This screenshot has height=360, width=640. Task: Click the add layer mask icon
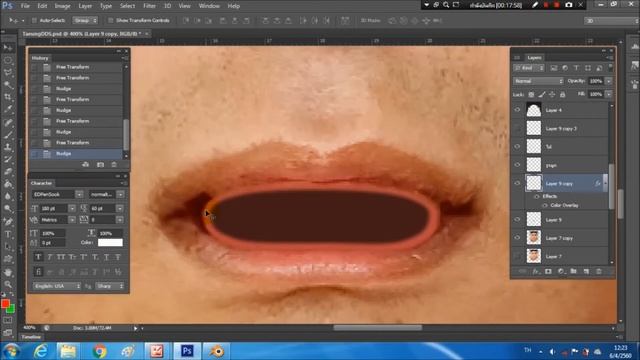point(548,271)
